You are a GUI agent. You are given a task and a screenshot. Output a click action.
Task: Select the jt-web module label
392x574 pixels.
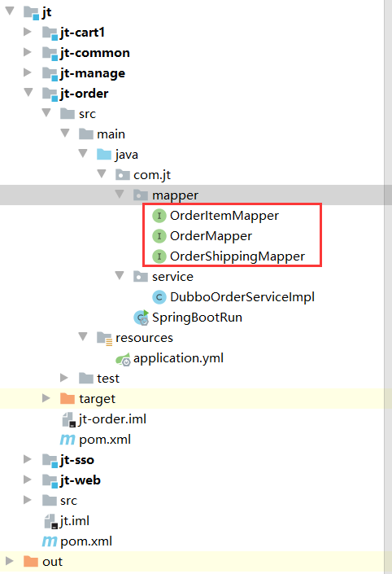coord(81,480)
